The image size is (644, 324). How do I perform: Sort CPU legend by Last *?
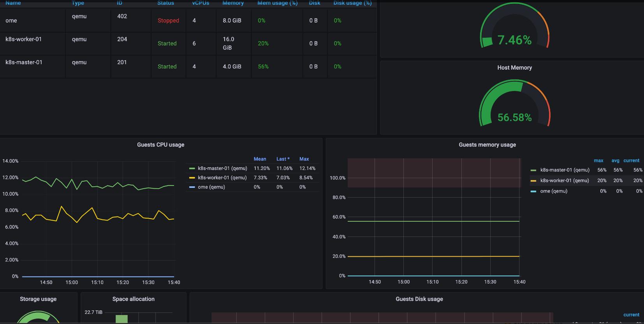click(x=283, y=159)
